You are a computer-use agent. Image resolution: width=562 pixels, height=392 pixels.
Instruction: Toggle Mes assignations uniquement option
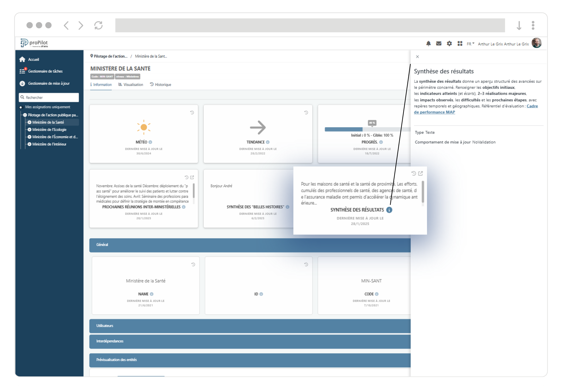click(x=21, y=107)
